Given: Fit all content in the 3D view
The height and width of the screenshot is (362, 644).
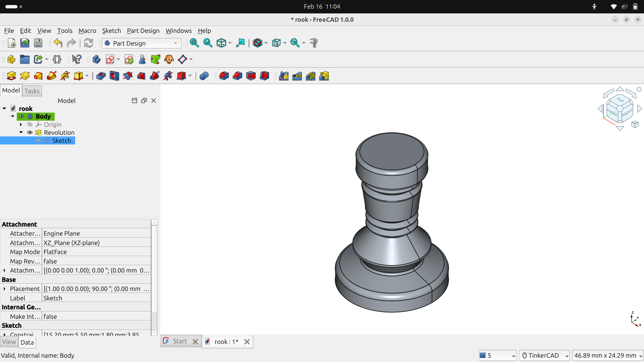Looking at the screenshot, I should (194, 43).
